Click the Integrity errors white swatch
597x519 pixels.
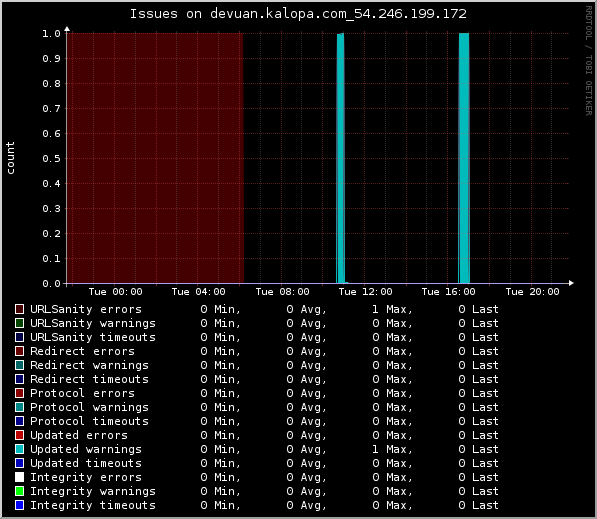tap(19, 477)
